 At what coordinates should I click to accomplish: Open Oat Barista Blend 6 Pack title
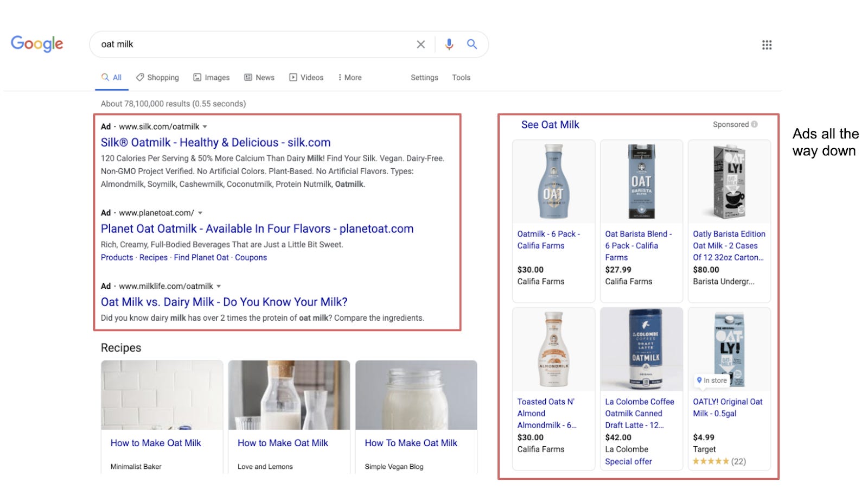638,246
